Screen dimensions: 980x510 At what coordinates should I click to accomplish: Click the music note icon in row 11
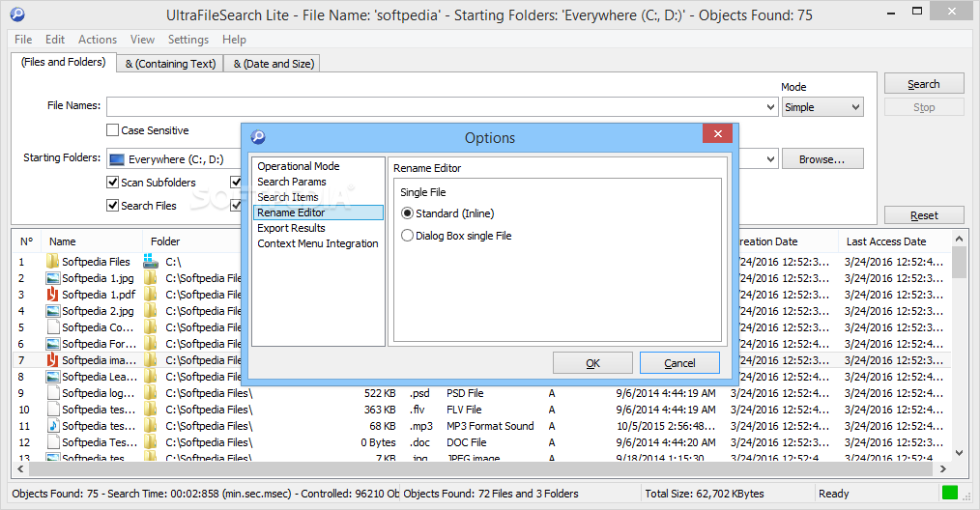(x=52, y=426)
